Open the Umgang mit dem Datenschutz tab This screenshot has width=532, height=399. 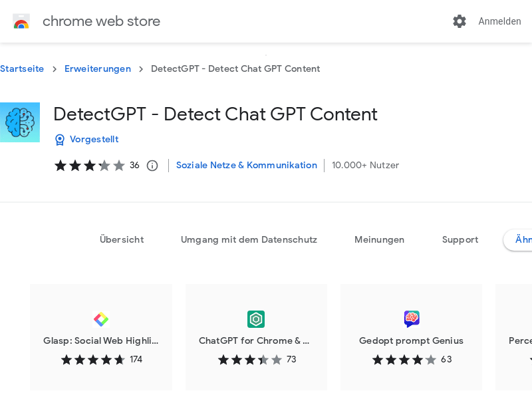(249, 240)
